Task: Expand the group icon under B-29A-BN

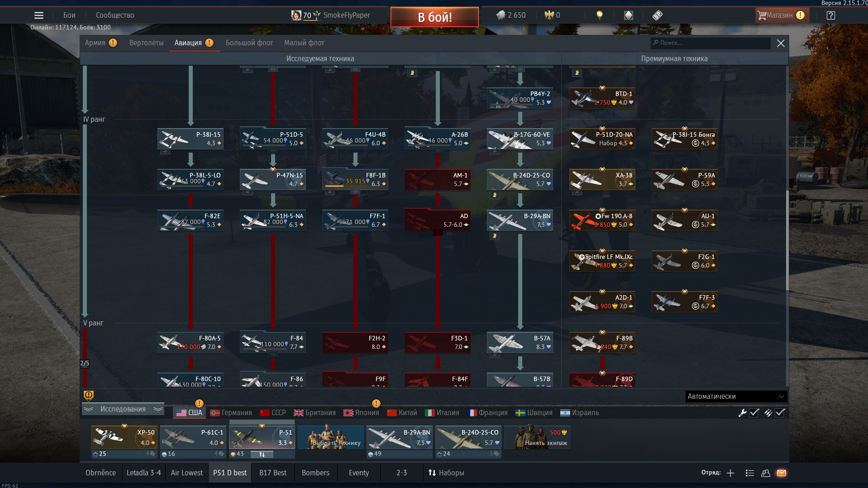Action: [x=495, y=236]
